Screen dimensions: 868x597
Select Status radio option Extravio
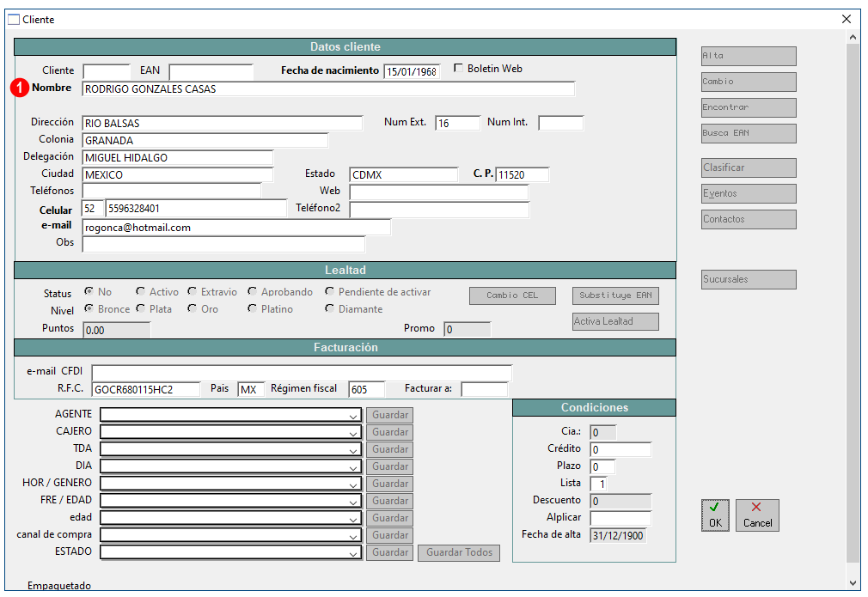(193, 291)
